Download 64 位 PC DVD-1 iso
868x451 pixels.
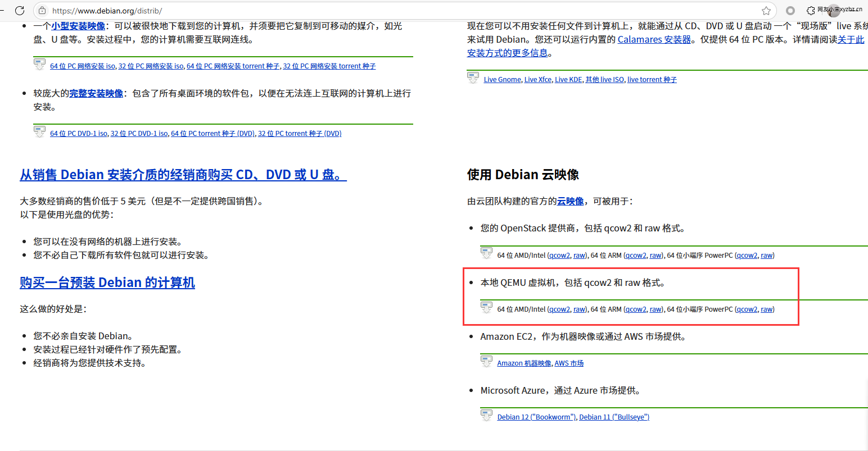[x=79, y=134]
